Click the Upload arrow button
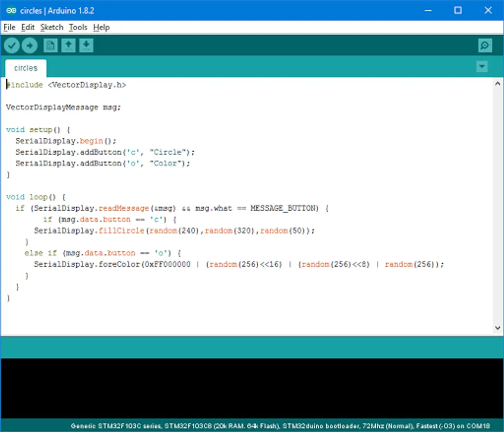 (x=30, y=46)
